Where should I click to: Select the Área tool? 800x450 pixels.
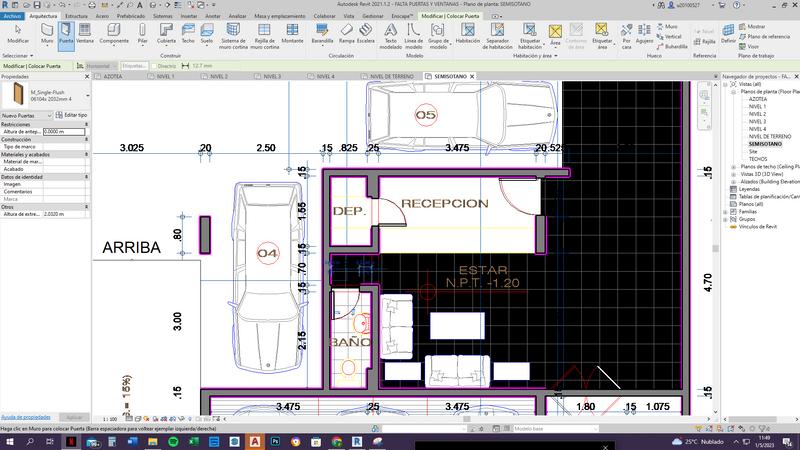point(555,35)
